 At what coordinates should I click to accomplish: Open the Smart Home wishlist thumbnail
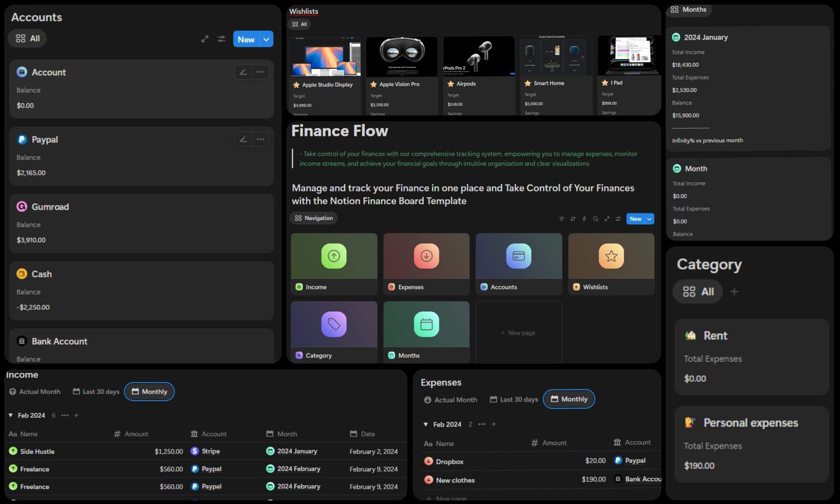pyautogui.click(x=556, y=55)
